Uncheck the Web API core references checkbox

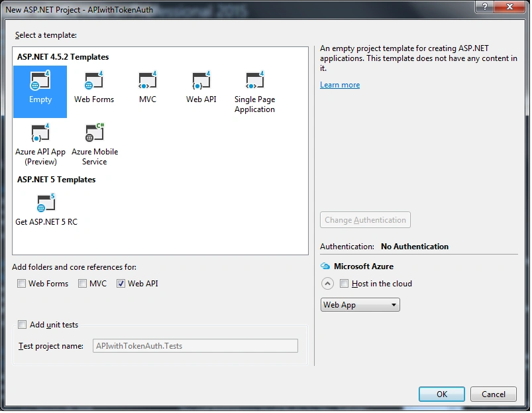[x=121, y=284]
